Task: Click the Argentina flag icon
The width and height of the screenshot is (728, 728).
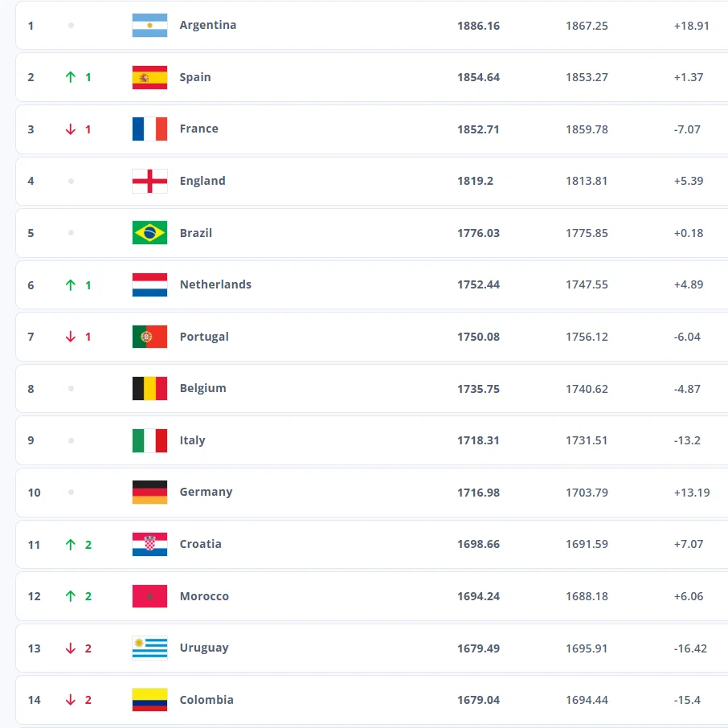Action: 149,26
